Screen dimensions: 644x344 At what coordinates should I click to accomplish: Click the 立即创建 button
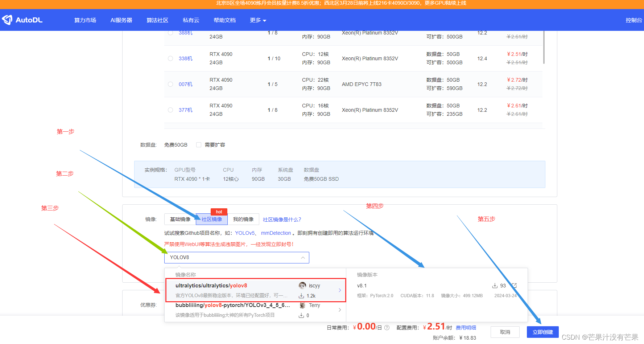[x=543, y=332]
